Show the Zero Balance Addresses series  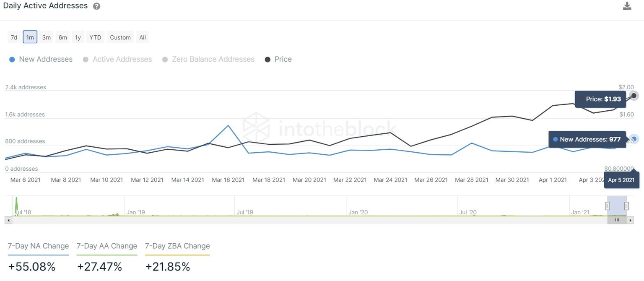click(208, 60)
